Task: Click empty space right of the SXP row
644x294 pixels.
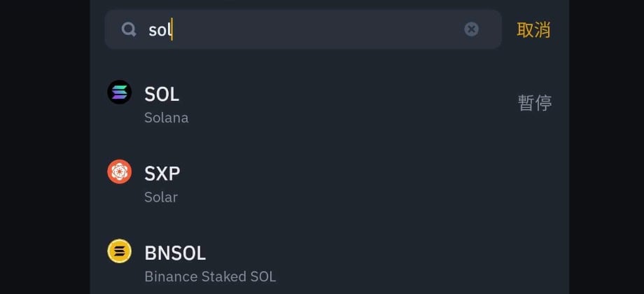Action: click(385, 183)
